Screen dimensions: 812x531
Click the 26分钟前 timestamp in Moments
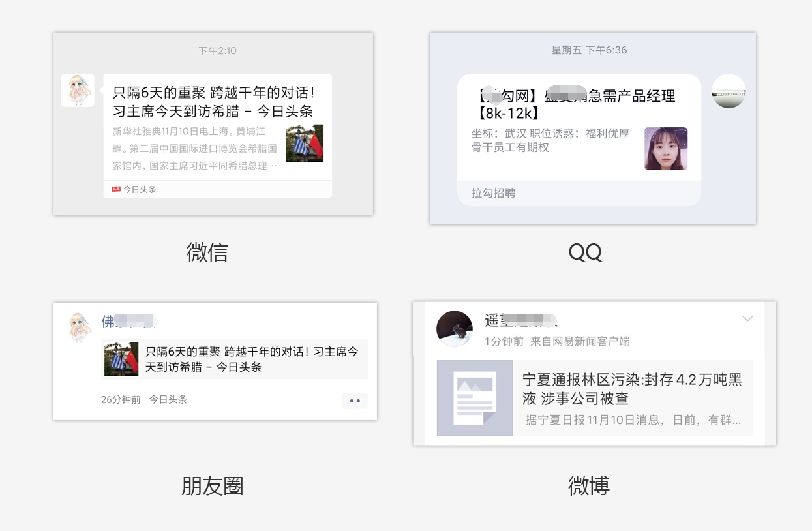click(121, 399)
